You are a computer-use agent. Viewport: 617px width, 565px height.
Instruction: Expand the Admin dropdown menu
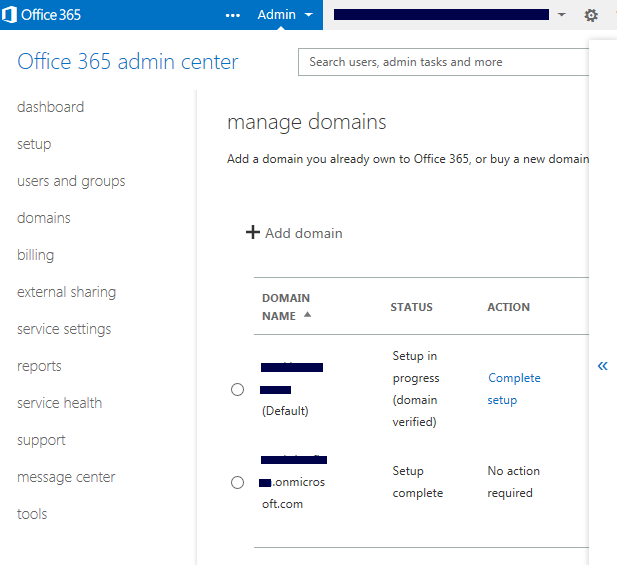[285, 15]
